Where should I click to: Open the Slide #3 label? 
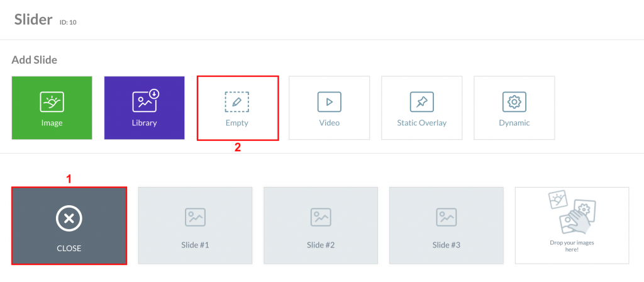(x=447, y=245)
